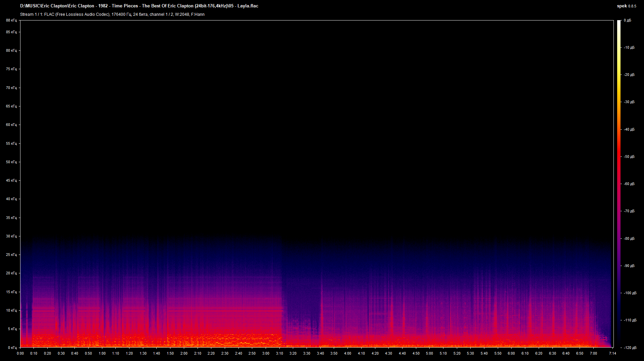Image resolution: width=644 pixels, height=361 pixels.
Task: Click the FLAC stream info line
Action: click(x=112, y=14)
